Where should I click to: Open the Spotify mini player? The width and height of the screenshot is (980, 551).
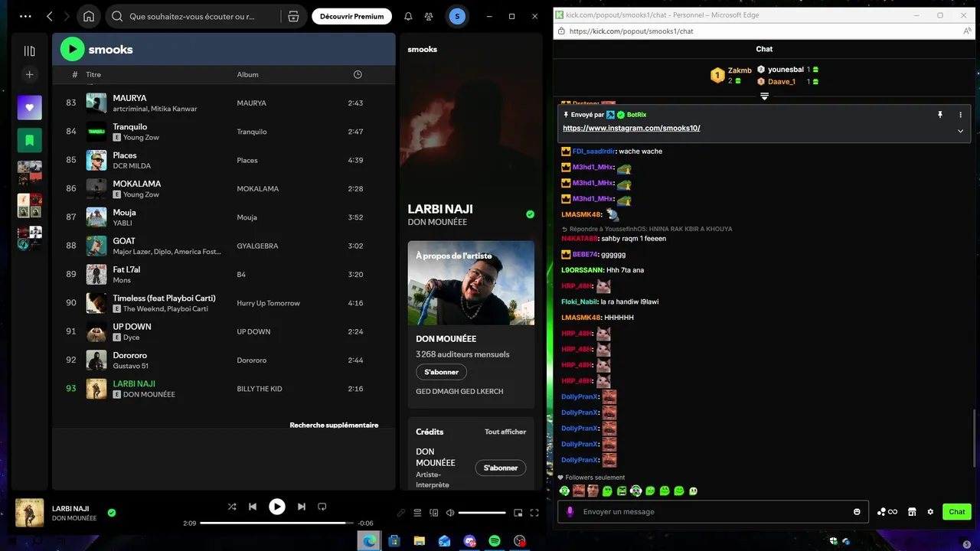pos(518,513)
